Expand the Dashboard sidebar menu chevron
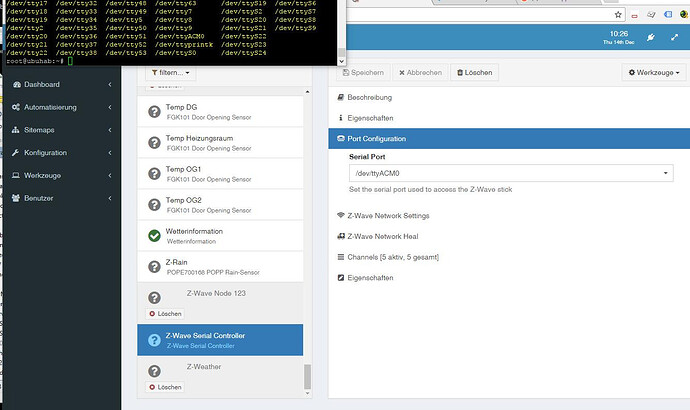The width and height of the screenshot is (690, 410). pos(110,84)
